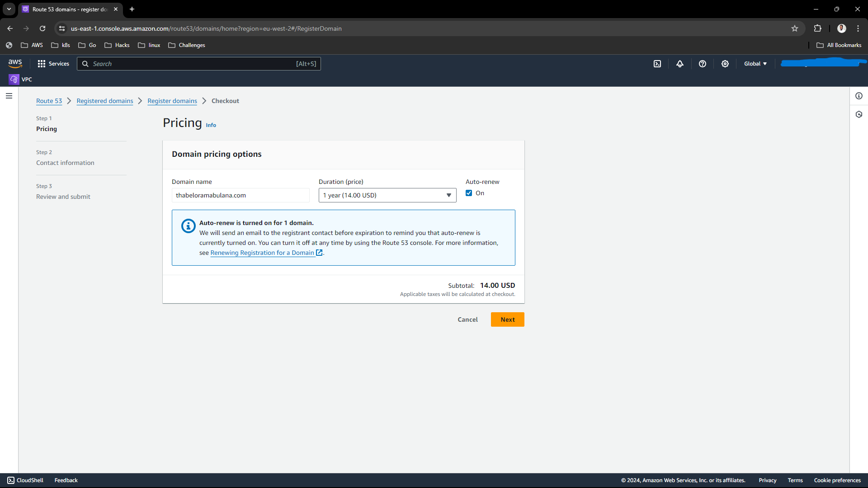Open the info panel icon on right
Image resolution: width=868 pixels, height=488 pixels.
point(859,96)
